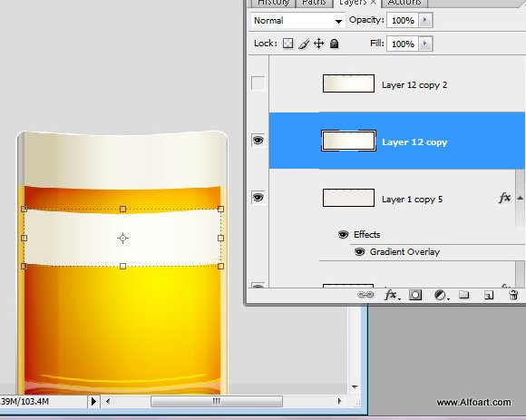The width and height of the screenshot is (526, 420).
Task: Hide Layer 12 copy eye icon
Action: 258,140
